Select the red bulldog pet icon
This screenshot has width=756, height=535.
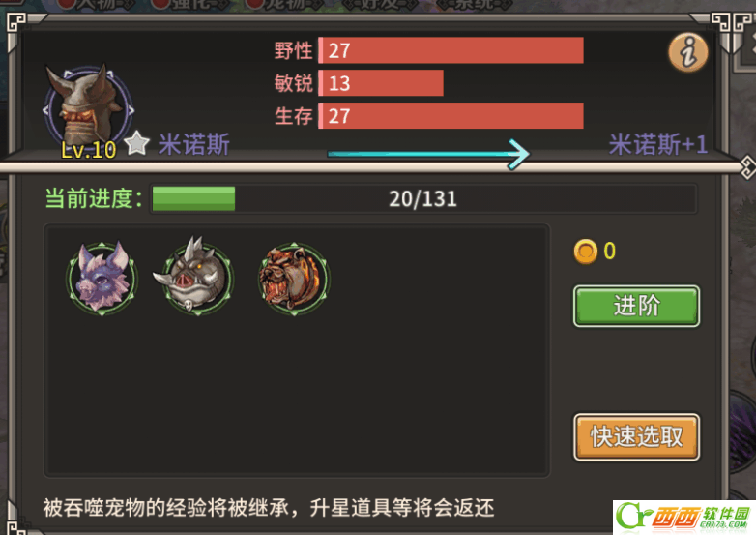(x=294, y=279)
